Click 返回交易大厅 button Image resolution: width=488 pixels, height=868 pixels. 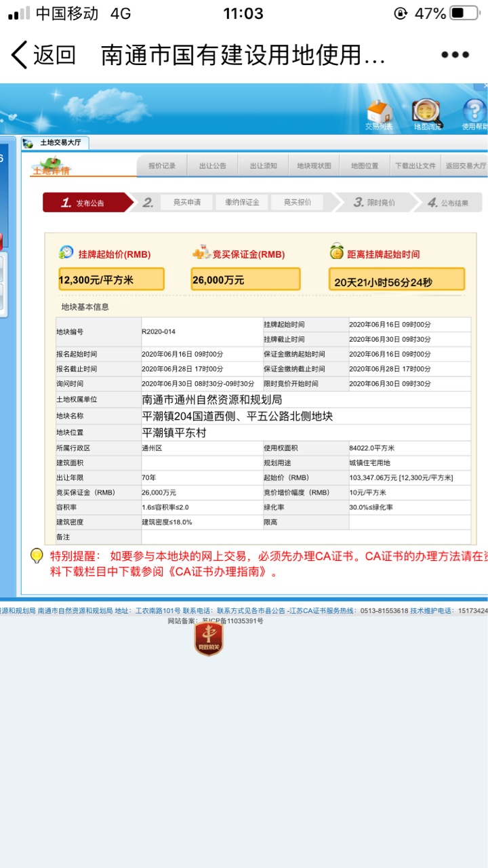tap(465, 166)
